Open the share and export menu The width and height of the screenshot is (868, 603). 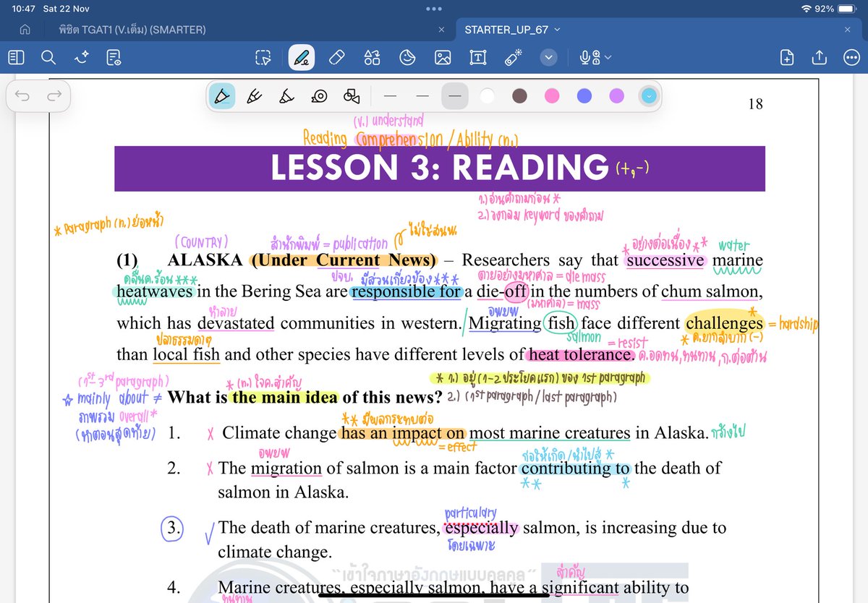tap(820, 57)
